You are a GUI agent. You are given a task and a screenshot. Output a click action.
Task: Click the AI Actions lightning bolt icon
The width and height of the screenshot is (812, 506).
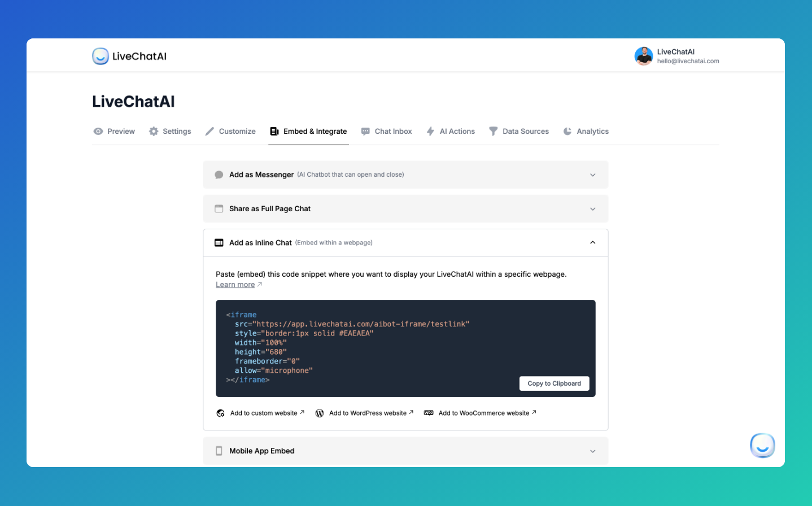(430, 131)
